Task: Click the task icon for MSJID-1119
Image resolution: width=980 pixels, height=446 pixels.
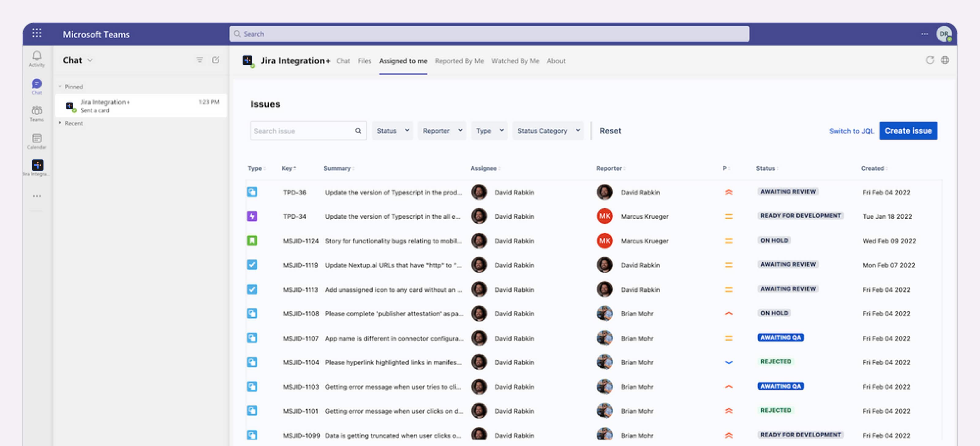Action: point(252,265)
